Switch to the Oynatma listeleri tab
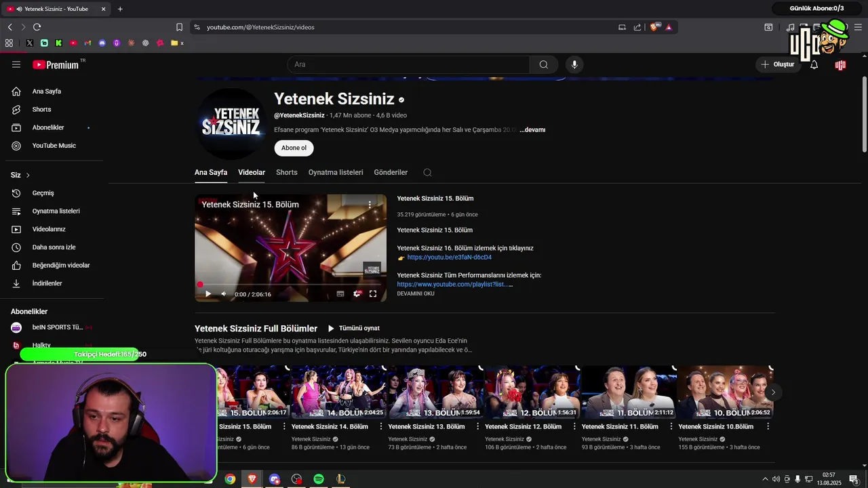This screenshot has height=488, width=868. (336, 172)
